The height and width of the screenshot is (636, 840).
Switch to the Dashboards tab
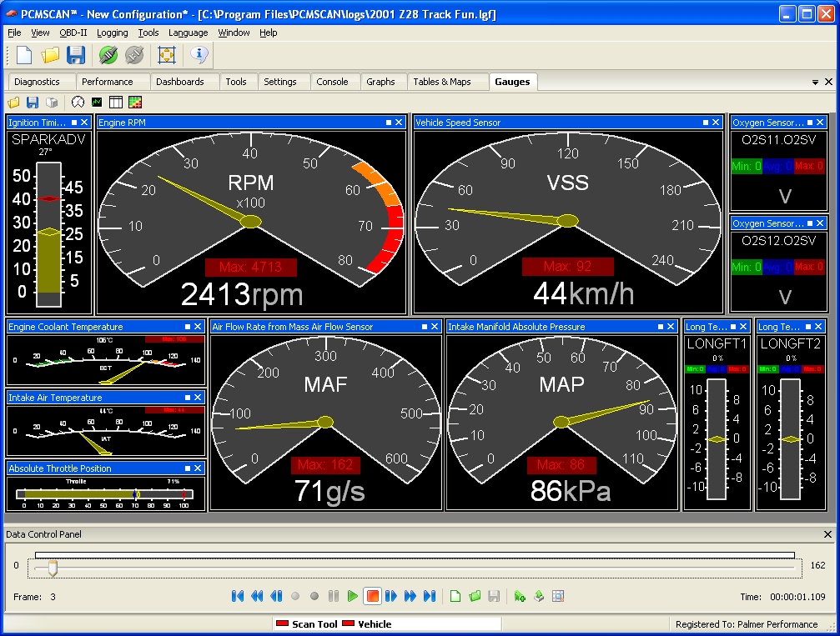click(179, 82)
